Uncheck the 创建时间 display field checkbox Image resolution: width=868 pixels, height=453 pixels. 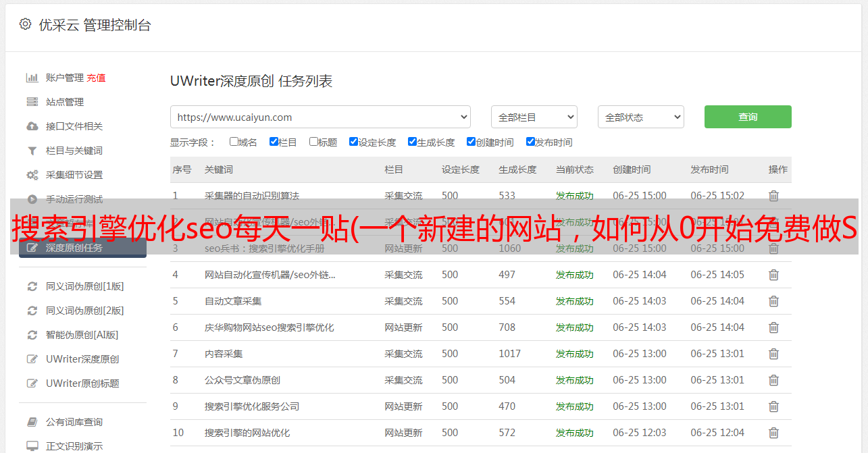click(471, 142)
